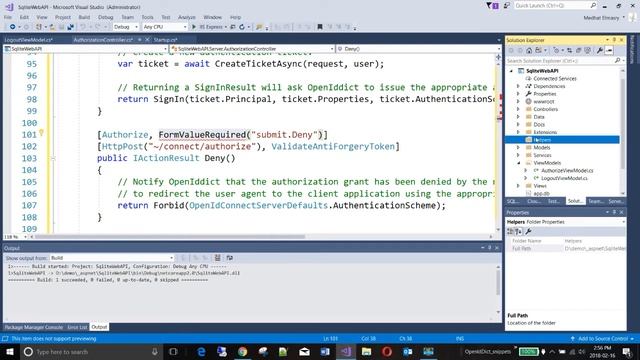Screen dimensions: 640x360
Task: Click the Categorized icon in Properties panel
Action: pyautogui.click(x=510, y=231)
